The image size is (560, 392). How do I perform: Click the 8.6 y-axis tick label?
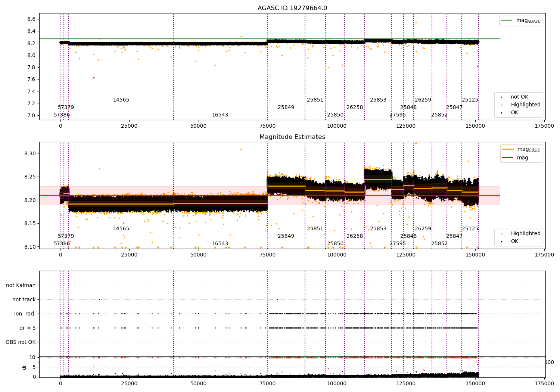[x=31, y=19]
